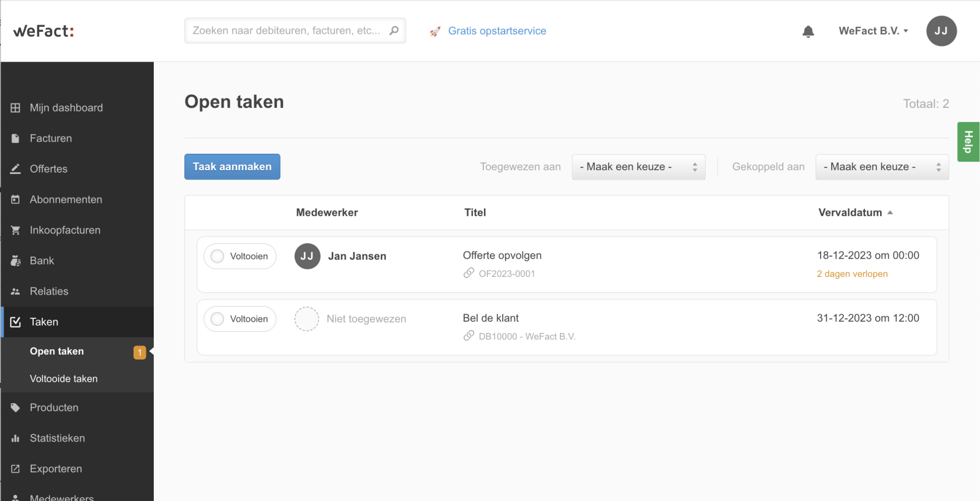
Task: Click the Medewerker column header
Action: pyautogui.click(x=327, y=213)
